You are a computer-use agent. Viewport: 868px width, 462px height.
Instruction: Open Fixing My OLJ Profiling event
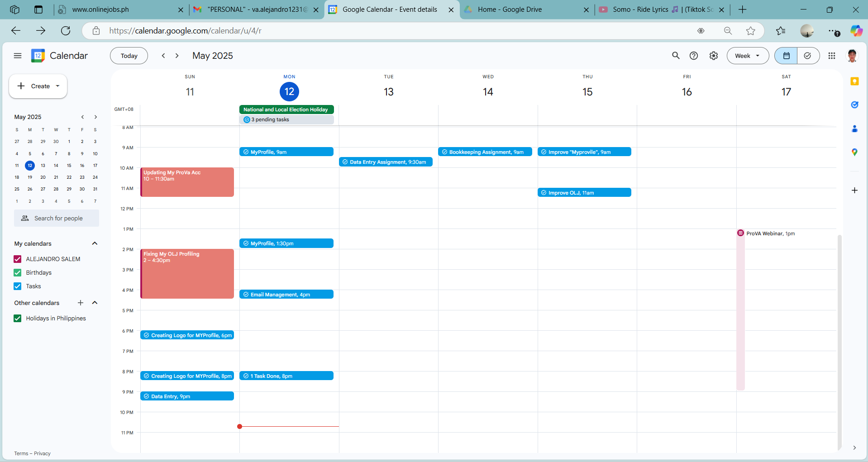point(187,274)
